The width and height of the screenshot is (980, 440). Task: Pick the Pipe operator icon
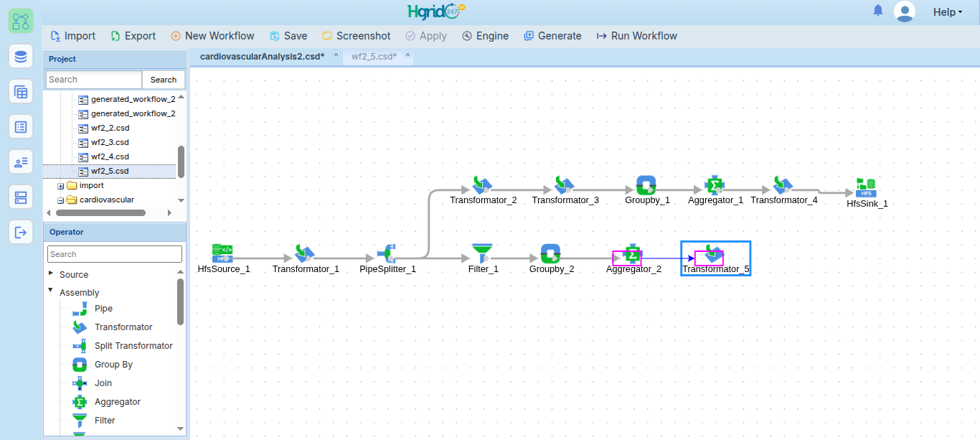(80, 309)
